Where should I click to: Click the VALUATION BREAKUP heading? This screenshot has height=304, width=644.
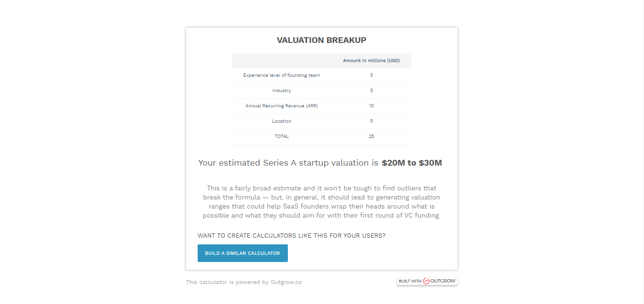(321, 40)
